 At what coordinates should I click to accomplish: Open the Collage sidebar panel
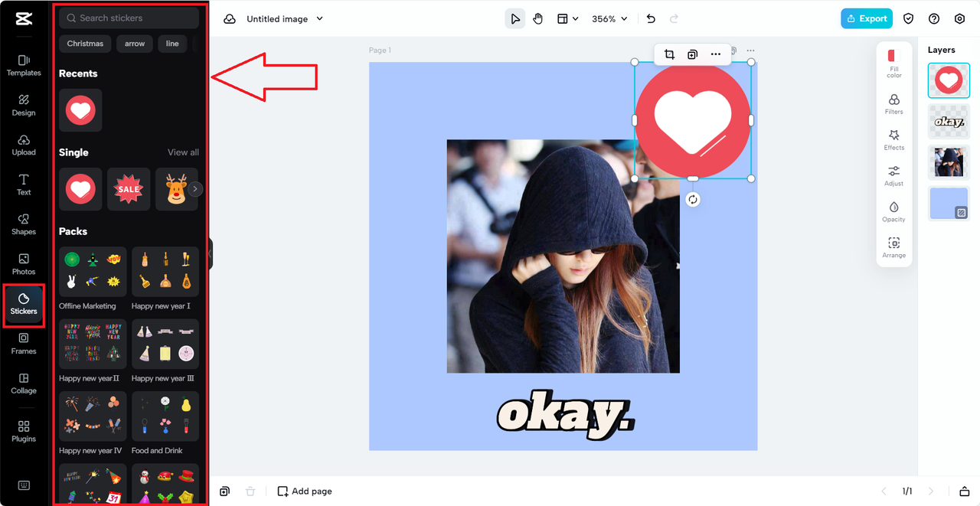24,384
